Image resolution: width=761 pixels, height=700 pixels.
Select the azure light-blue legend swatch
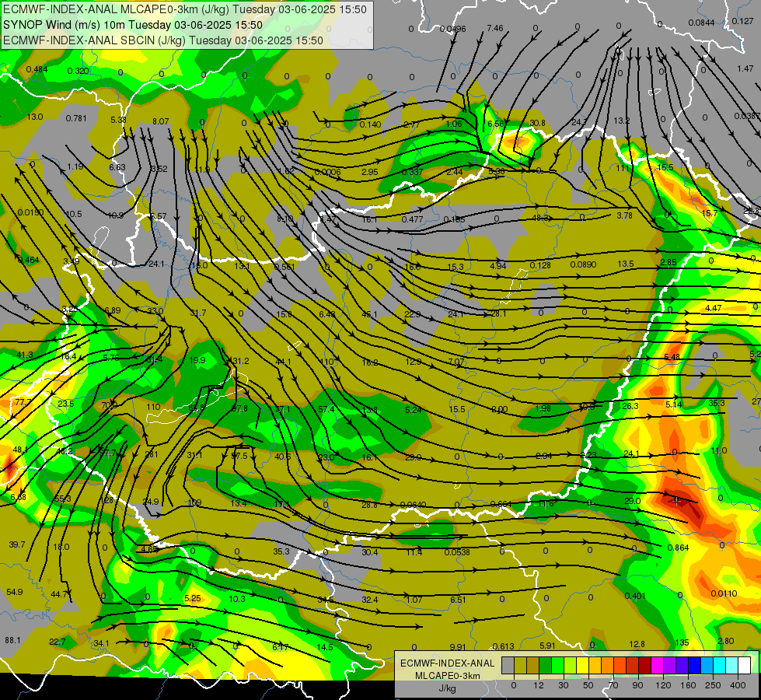click(x=707, y=665)
